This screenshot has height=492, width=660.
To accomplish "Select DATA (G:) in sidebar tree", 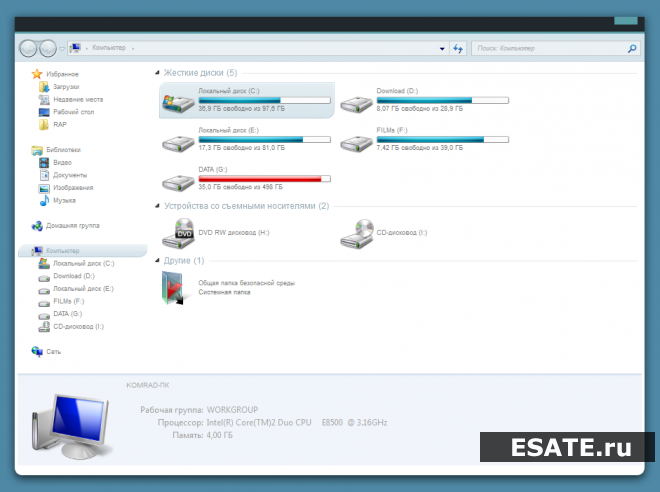I will click(x=67, y=314).
